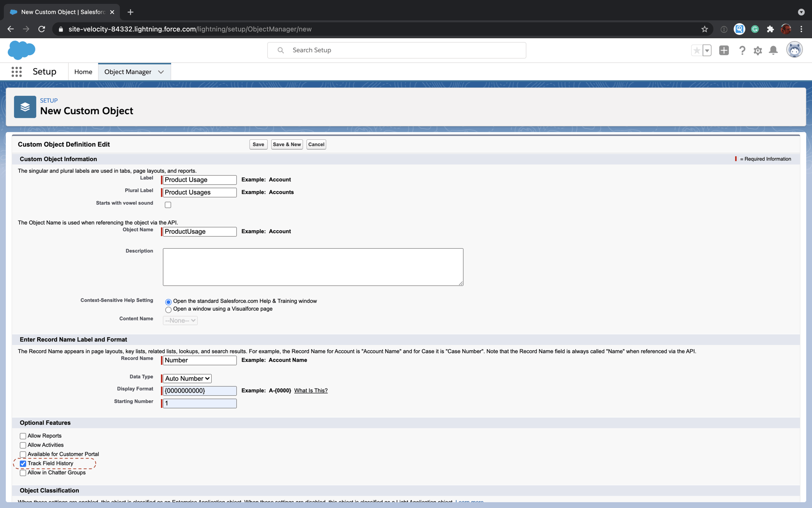Click the Save & New button

point(286,144)
